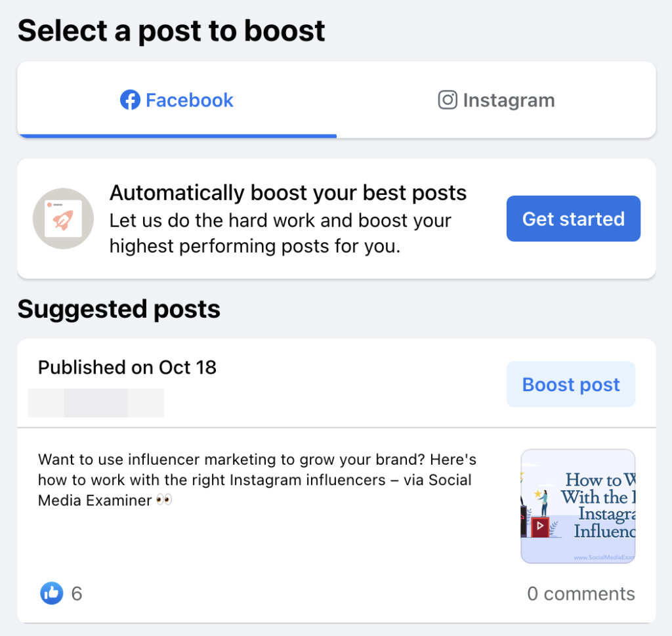
Task: Click the like count showing 6
Action: coord(77,593)
